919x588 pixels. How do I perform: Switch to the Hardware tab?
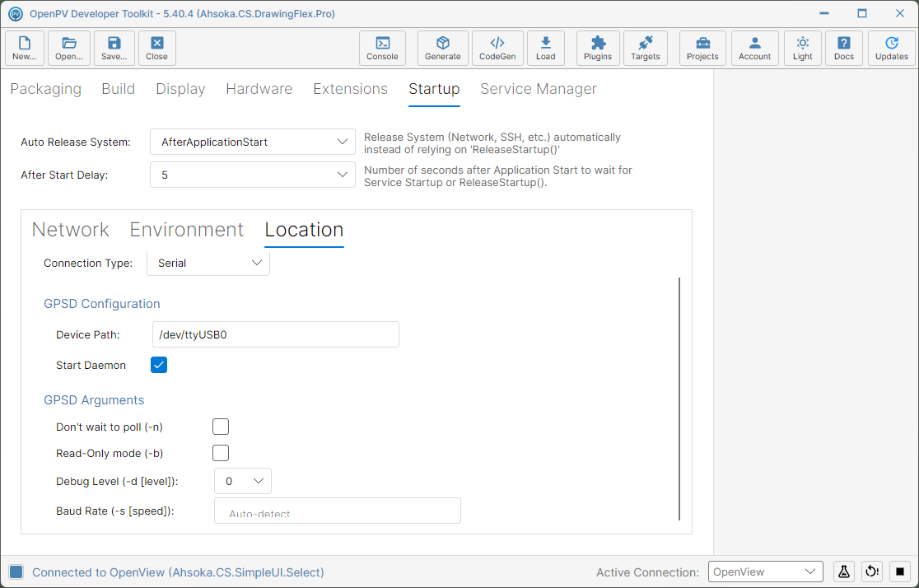click(259, 89)
